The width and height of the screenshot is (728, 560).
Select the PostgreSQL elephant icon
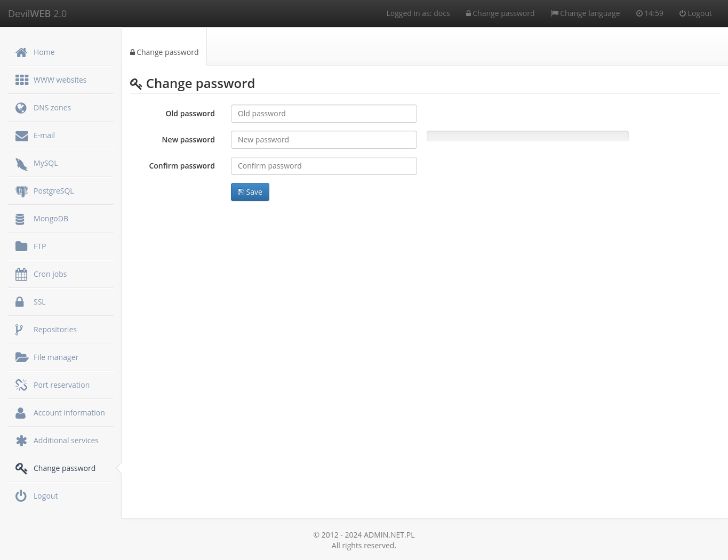tap(21, 191)
